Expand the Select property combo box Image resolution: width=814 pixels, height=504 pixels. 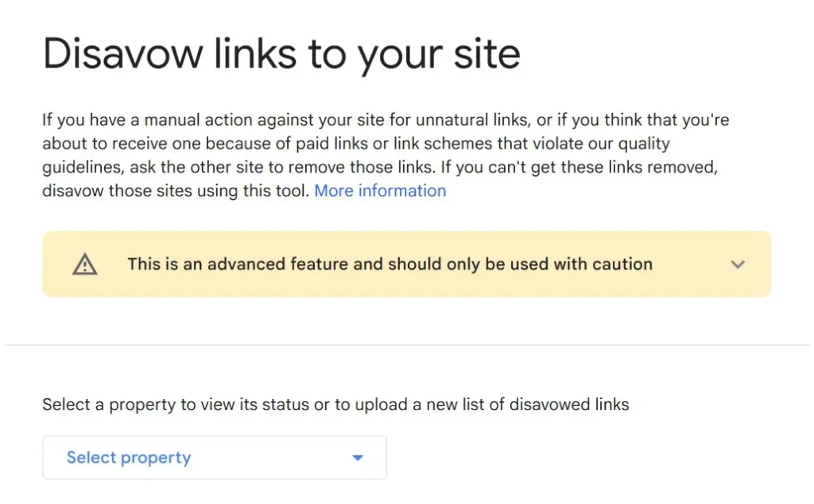(x=215, y=457)
